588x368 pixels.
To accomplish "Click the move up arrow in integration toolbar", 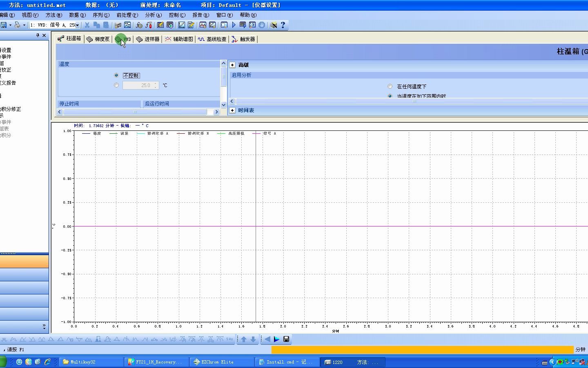I will (x=244, y=339).
